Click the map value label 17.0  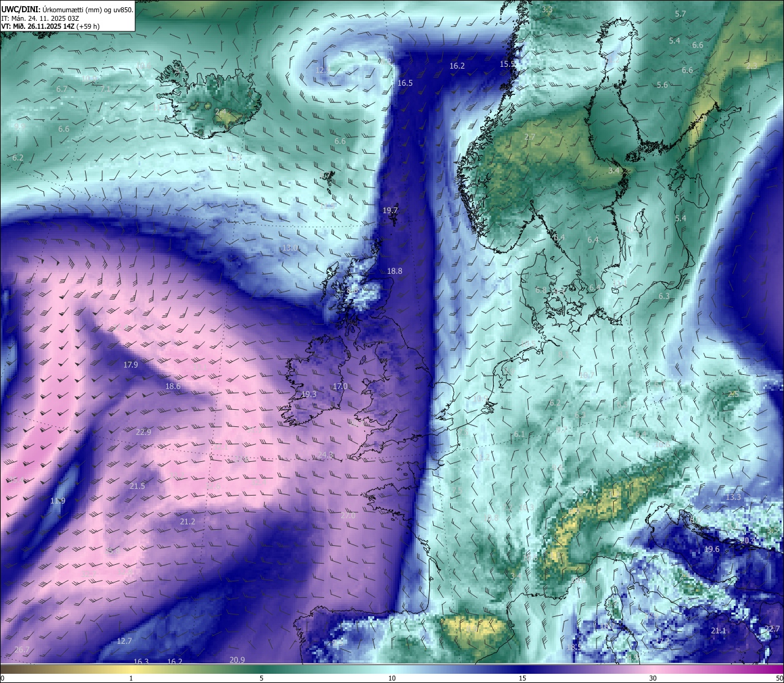point(340,387)
